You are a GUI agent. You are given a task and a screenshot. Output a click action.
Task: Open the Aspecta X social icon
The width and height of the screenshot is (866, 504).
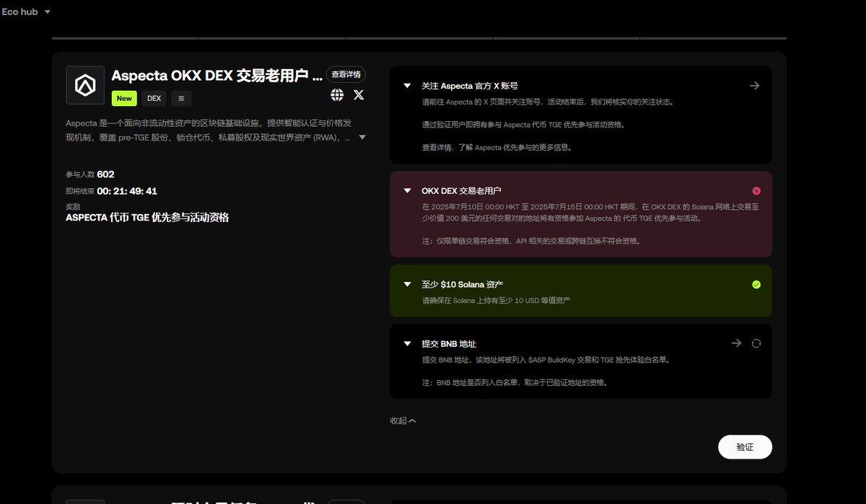(x=359, y=94)
